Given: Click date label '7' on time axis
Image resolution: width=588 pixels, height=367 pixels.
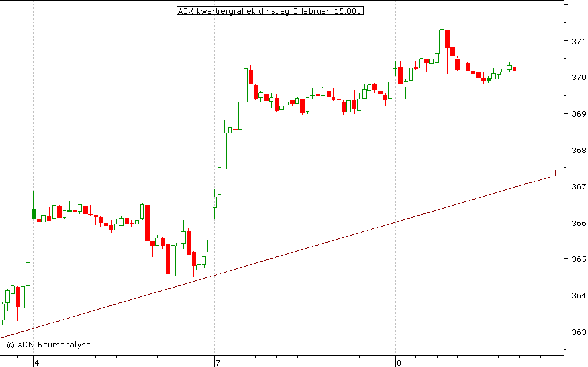Looking at the screenshot, I should 217,363.
